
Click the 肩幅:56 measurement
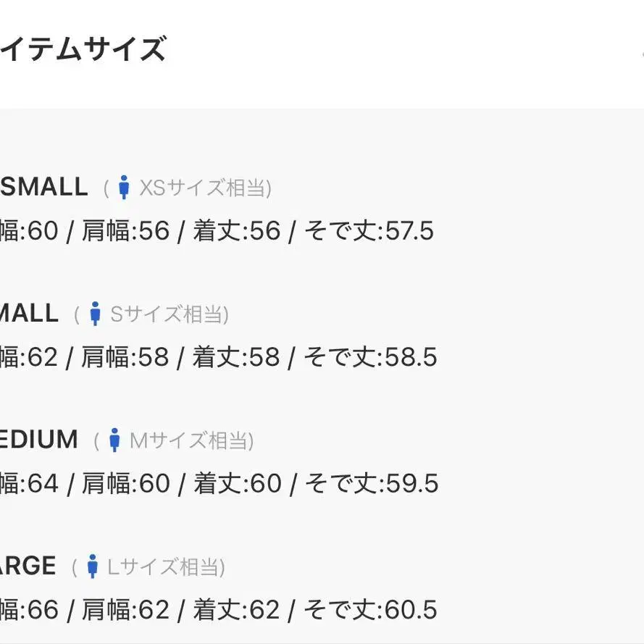pyautogui.click(x=125, y=231)
